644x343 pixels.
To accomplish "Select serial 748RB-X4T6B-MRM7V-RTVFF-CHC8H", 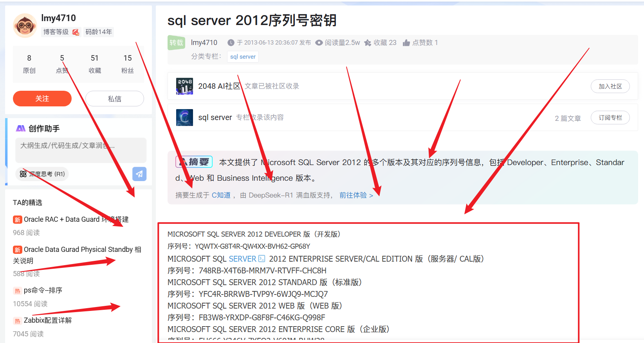I will [262, 271].
